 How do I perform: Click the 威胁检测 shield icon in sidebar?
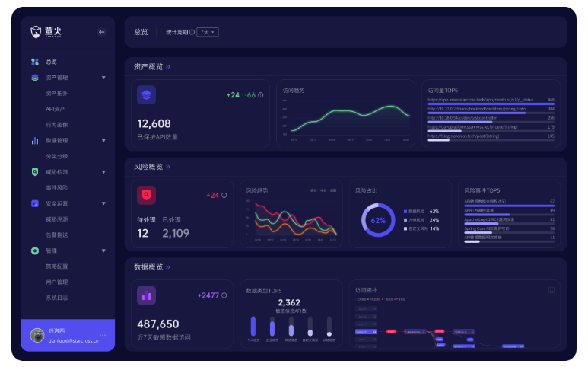click(35, 172)
